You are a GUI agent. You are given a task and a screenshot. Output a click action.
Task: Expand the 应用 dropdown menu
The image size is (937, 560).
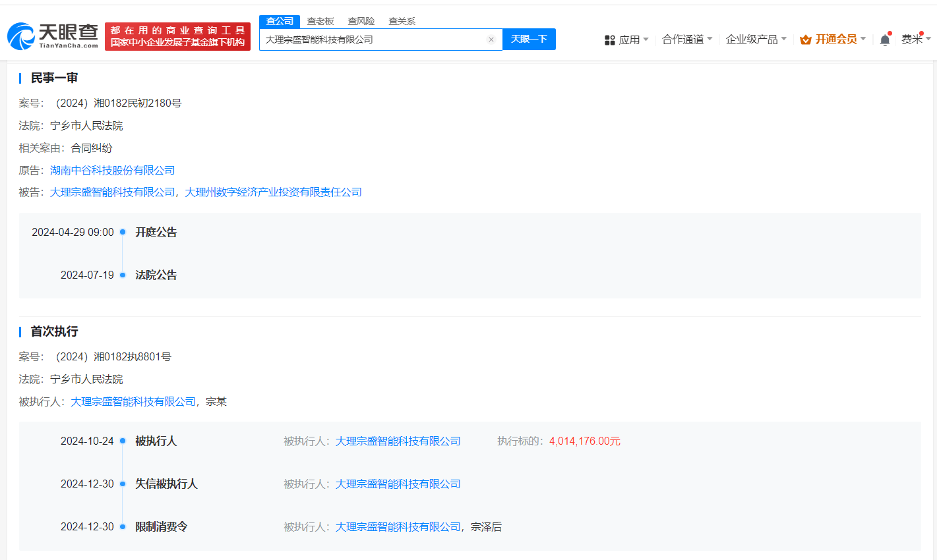pos(634,40)
